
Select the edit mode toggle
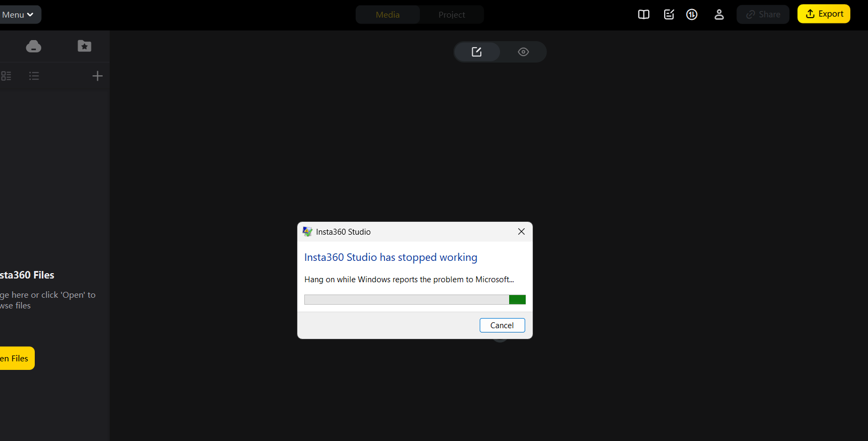(x=477, y=52)
